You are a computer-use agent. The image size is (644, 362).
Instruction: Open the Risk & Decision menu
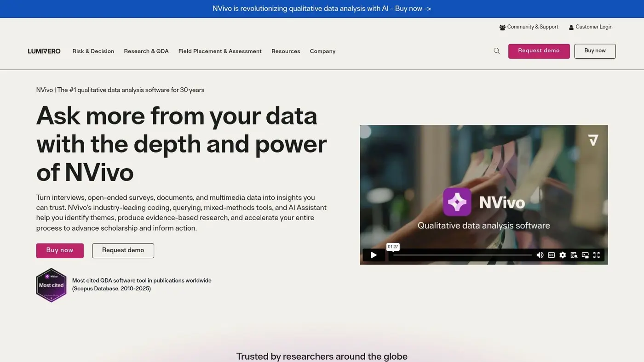click(x=93, y=51)
